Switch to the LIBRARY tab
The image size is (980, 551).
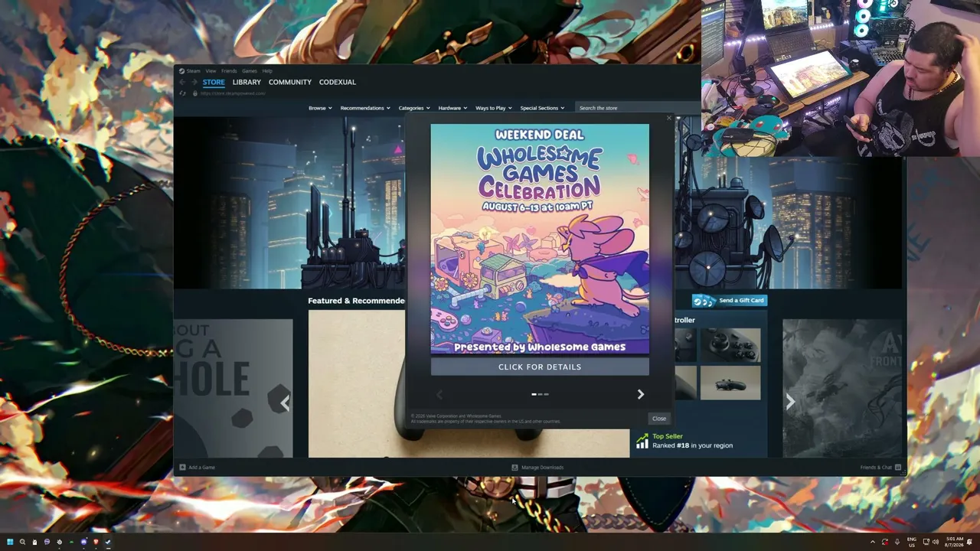click(x=247, y=82)
